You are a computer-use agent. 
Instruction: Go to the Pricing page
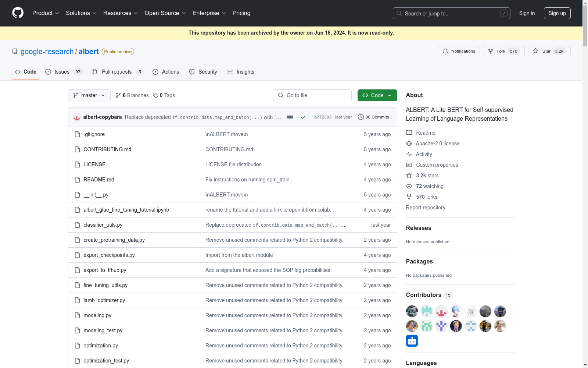point(241,13)
